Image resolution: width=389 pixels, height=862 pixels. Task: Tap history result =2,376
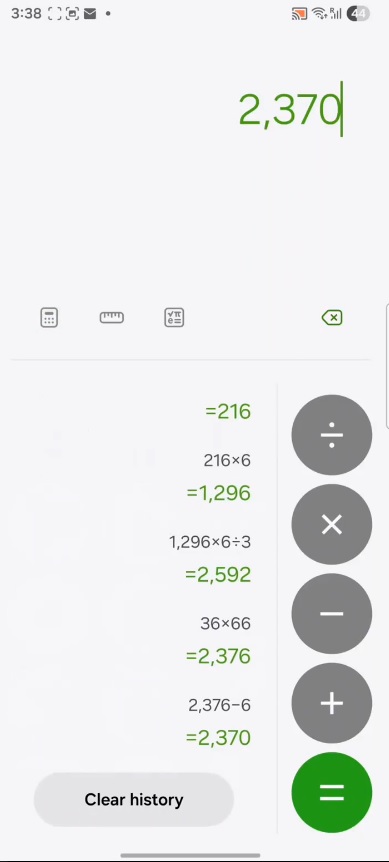click(218, 656)
